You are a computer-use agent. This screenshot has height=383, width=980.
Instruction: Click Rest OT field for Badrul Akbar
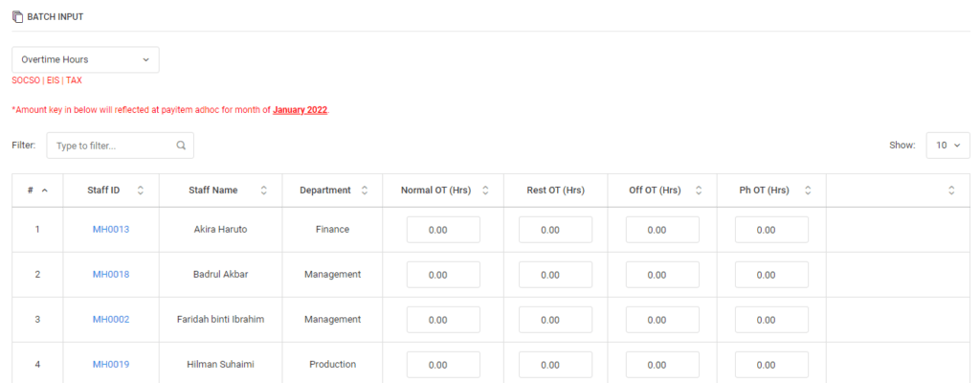(555, 275)
